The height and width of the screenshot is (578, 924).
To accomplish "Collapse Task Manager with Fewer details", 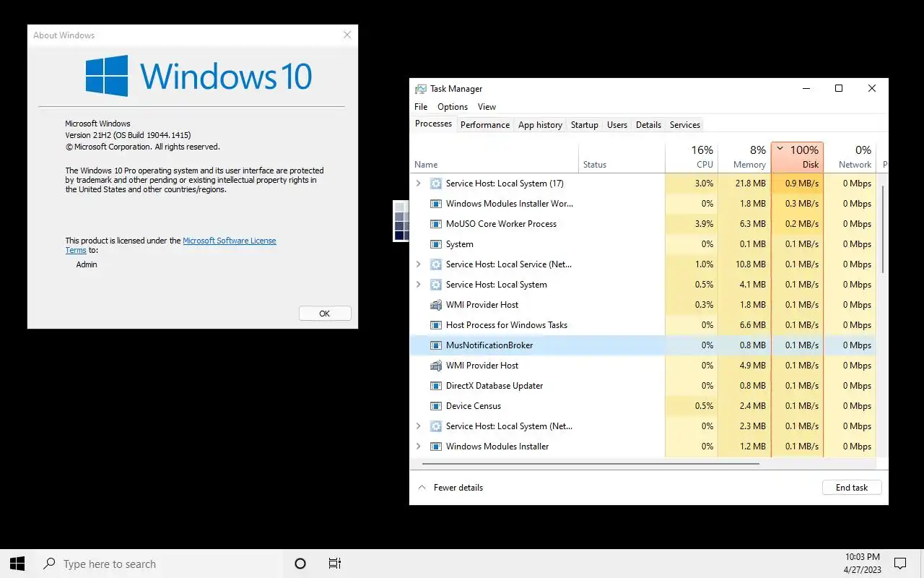I will click(x=451, y=488).
